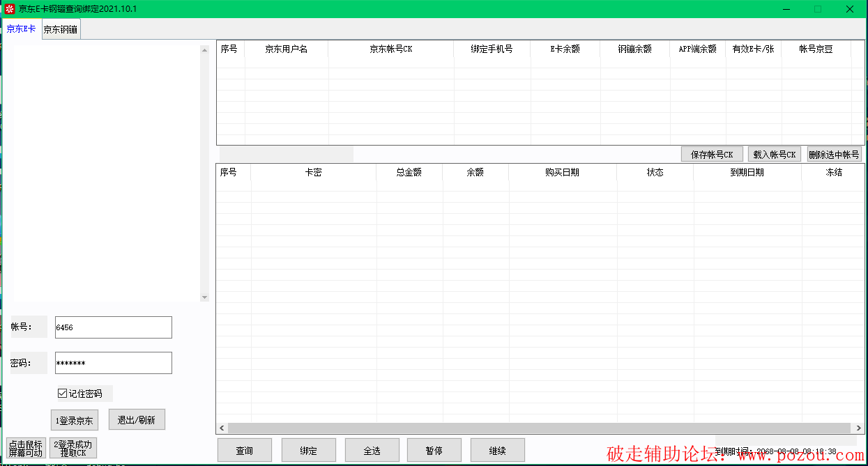Viewport: 868px width, 466px height.
Task: Click the 卡密 column header
Action: point(314,172)
